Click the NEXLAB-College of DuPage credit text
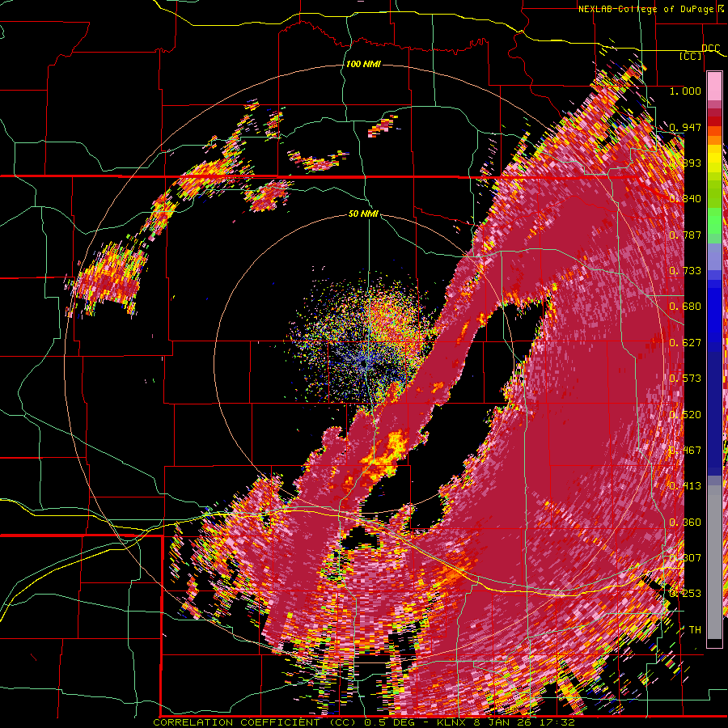 653,9
